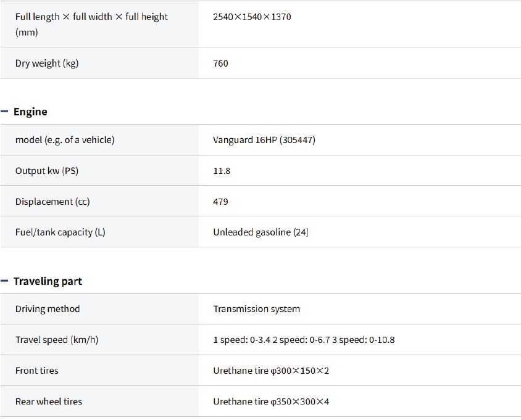The width and height of the screenshot is (521, 420).
Task: Click the dry weight value 760
Action: coord(220,63)
